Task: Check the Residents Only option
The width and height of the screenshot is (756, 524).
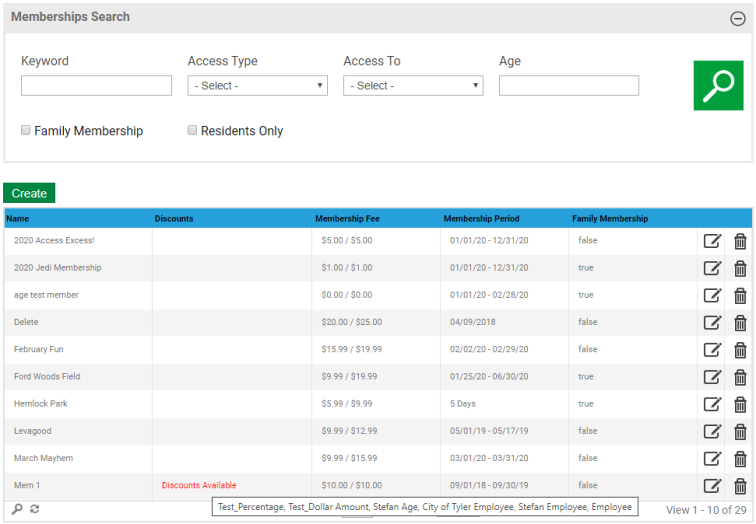Action: pyautogui.click(x=193, y=131)
